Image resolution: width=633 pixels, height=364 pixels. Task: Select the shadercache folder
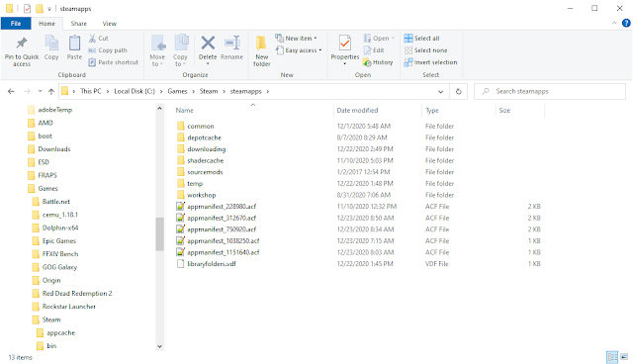coord(205,160)
